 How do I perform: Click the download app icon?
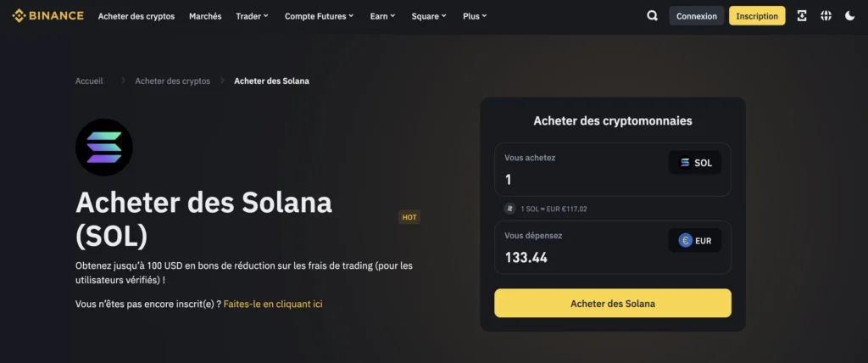pyautogui.click(x=802, y=15)
